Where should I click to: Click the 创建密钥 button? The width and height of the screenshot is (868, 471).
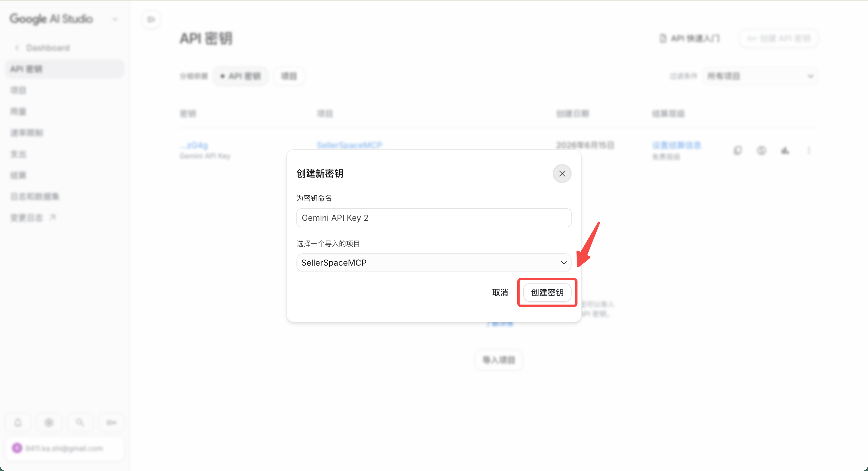[x=547, y=292]
